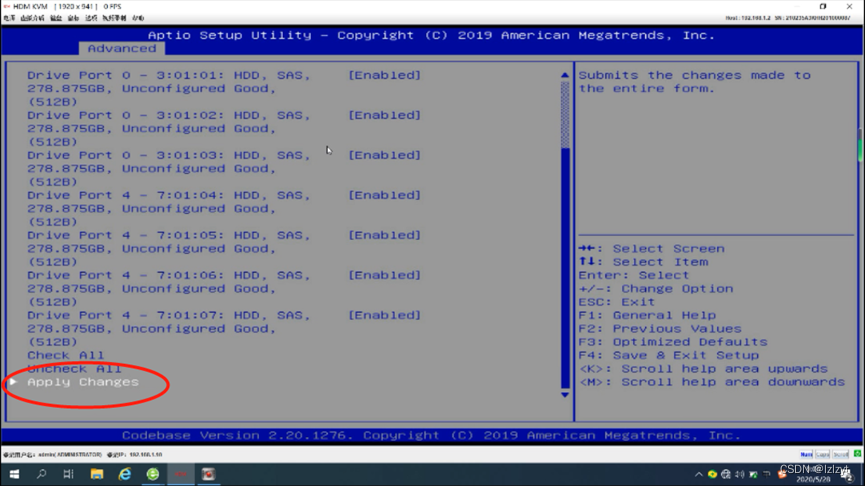Click the scrollbar thumb in drive list
The image size is (865, 486).
click(x=565, y=115)
